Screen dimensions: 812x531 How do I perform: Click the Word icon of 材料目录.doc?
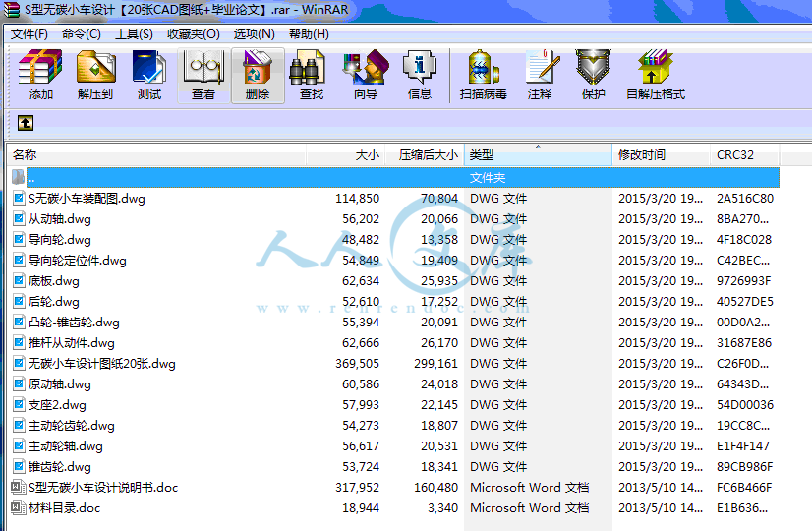click(18, 507)
